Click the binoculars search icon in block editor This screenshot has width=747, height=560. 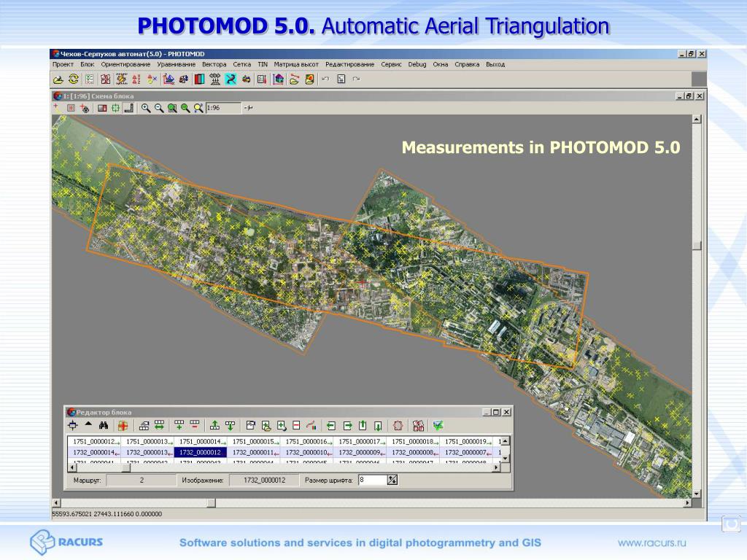point(104,425)
